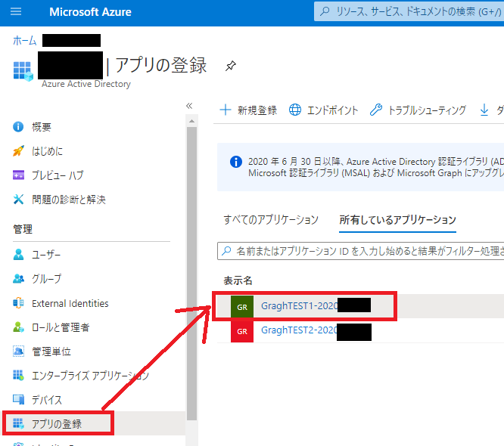The width and height of the screenshot is (504, 446).
Task: Open トラブルシューティング toolbar button
Action: [x=418, y=110]
